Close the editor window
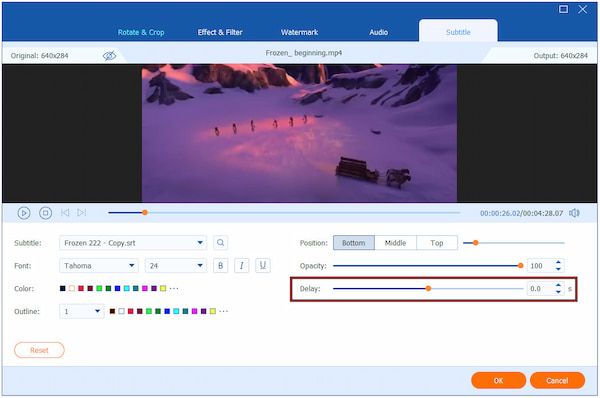 pyautogui.click(x=583, y=9)
